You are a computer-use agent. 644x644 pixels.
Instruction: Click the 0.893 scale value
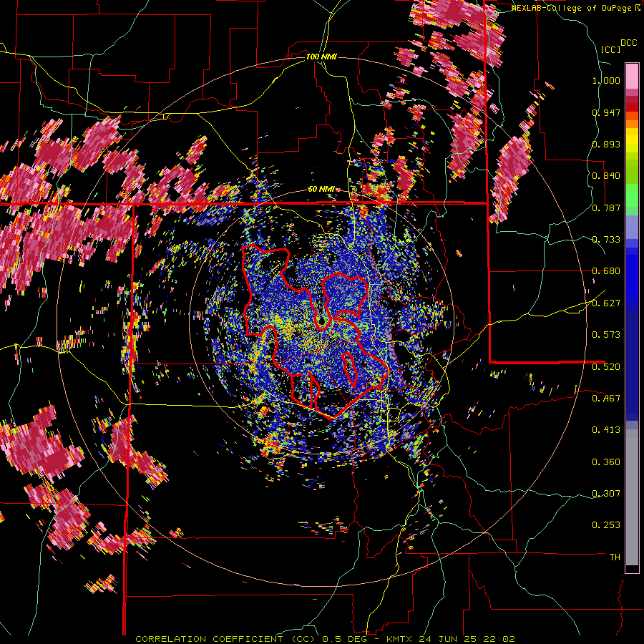click(x=606, y=144)
